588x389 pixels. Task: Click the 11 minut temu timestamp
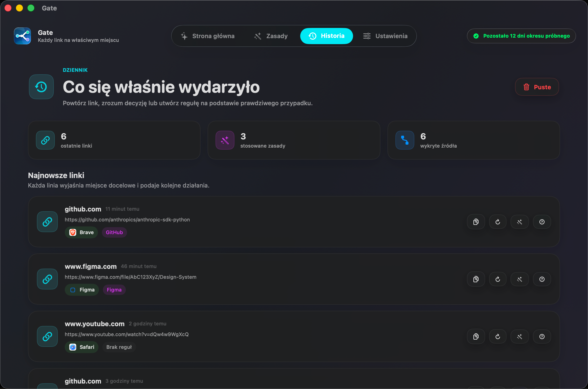tap(122, 209)
